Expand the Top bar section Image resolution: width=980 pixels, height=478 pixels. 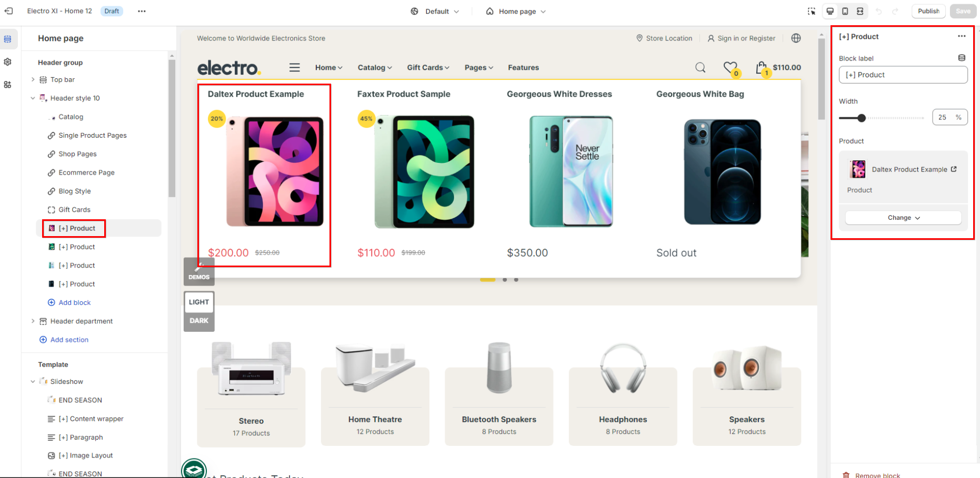pyautogui.click(x=33, y=79)
